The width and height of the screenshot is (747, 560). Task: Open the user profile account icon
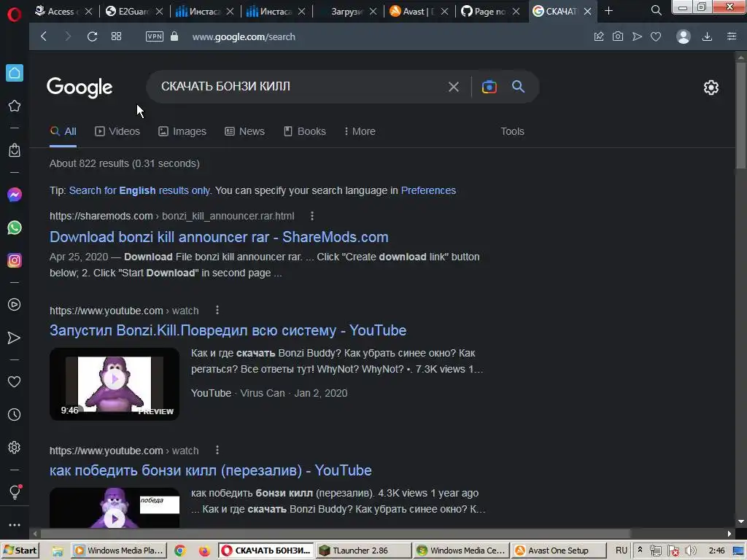pyautogui.click(x=684, y=36)
